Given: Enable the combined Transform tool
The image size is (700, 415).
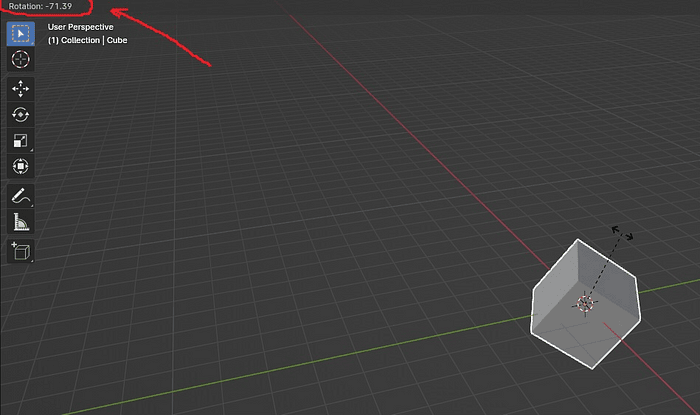Looking at the screenshot, I should (20, 166).
